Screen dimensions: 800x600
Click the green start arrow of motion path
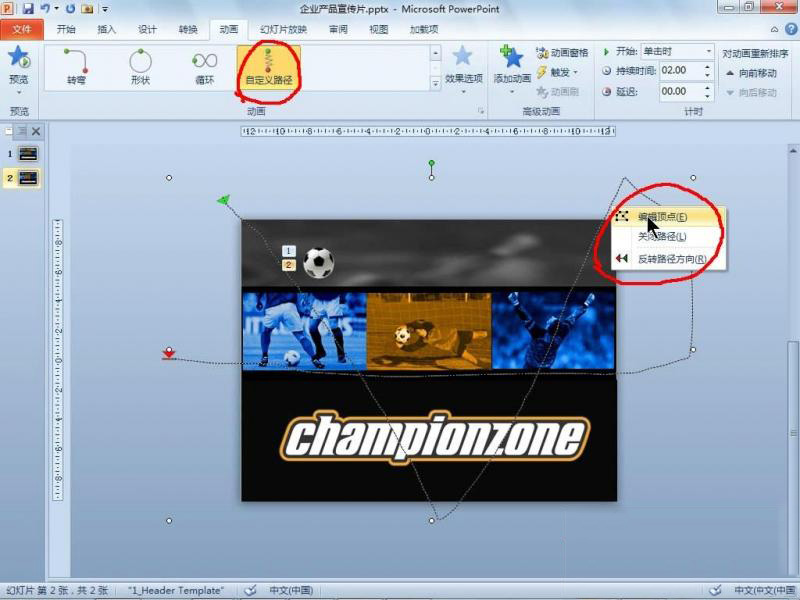223,200
